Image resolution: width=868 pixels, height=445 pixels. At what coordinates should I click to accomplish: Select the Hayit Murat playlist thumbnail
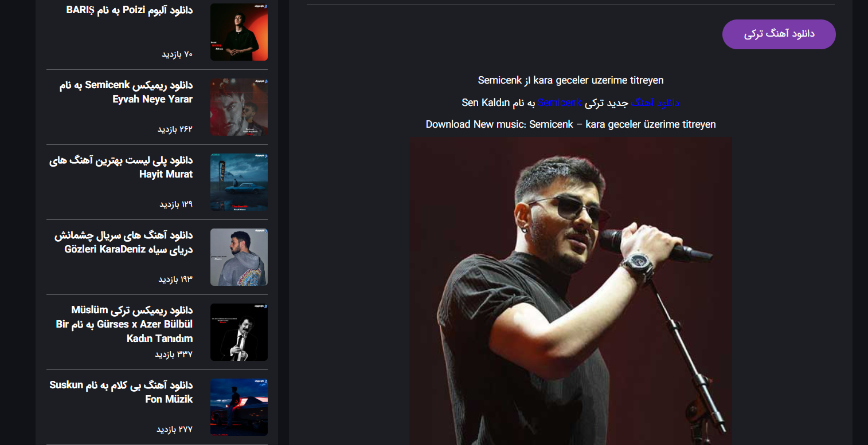238,182
